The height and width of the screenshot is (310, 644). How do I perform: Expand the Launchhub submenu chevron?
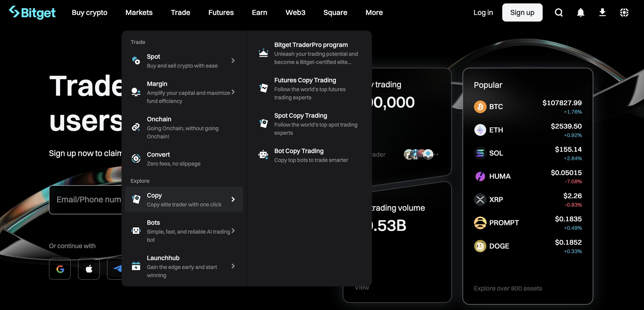pyautogui.click(x=233, y=266)
